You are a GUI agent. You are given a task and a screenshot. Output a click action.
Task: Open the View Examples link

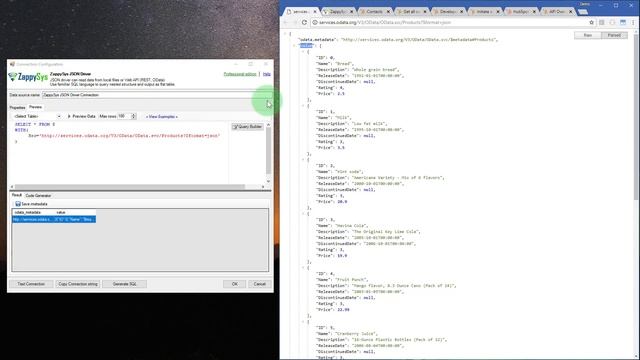(x=162, y=117)
